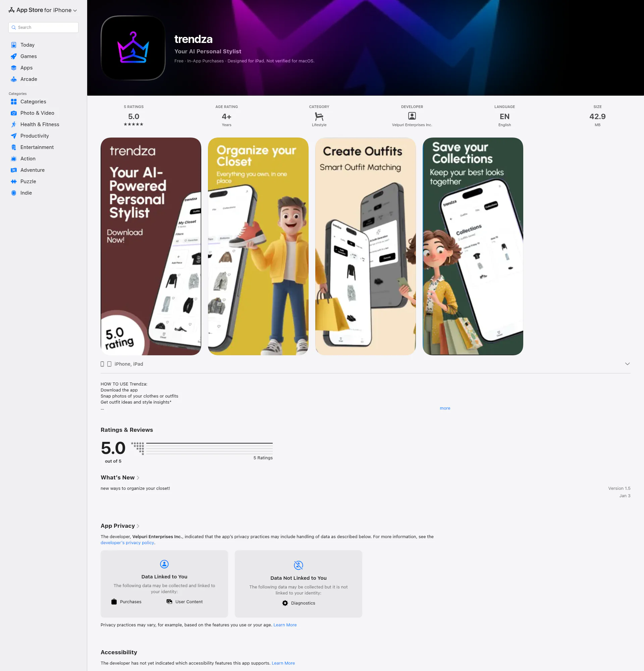Select the Apps stack icon
This screenshot has width=644, height=671.
pyautogui.click(x=14, y=68)
